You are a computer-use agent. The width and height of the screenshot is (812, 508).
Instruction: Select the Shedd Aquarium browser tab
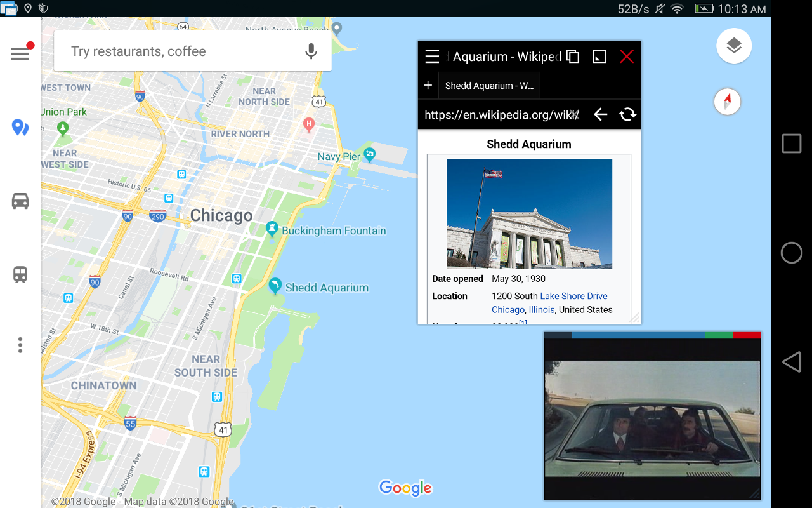tap(489, 86)
